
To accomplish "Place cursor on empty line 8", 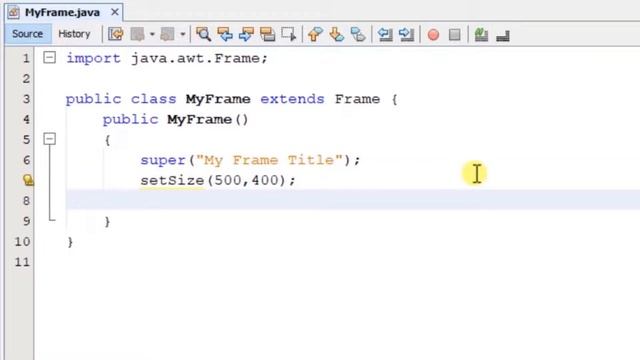I will pos(353,200).
